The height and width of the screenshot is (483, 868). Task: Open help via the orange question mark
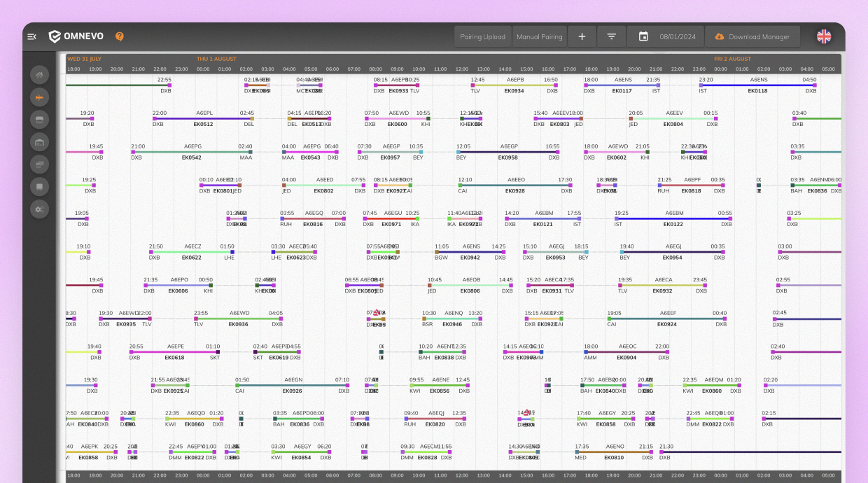120,36
